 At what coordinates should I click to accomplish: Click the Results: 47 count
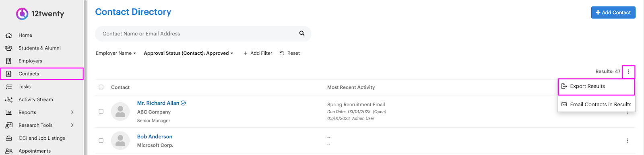[608, 72]
